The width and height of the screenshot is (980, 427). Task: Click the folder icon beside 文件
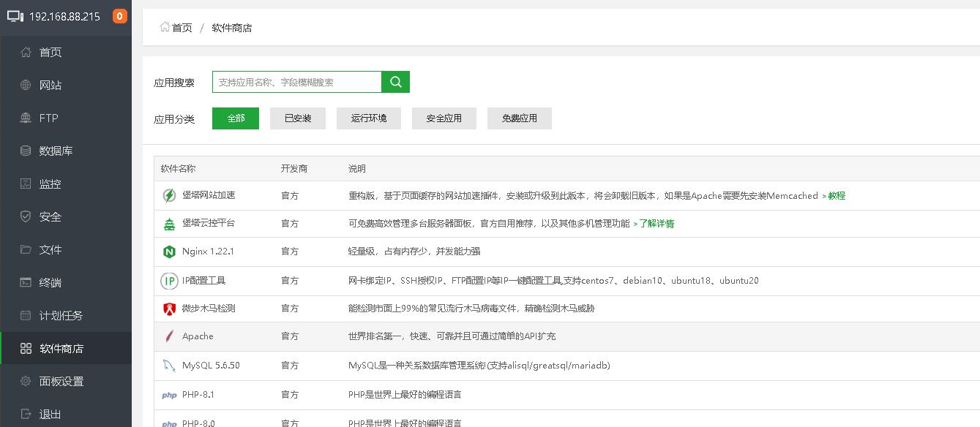pos(26,249)
